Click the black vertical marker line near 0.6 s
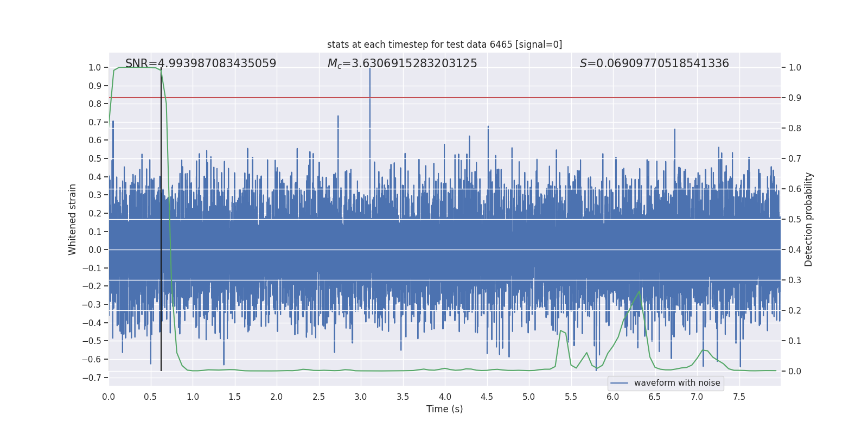The image size is (868, 434). tap(161, 220)
